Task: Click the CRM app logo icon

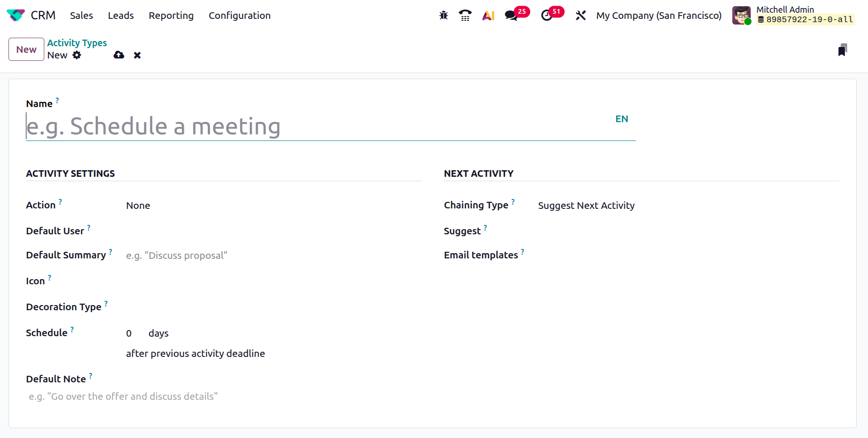Action: [x=16, y=16]
